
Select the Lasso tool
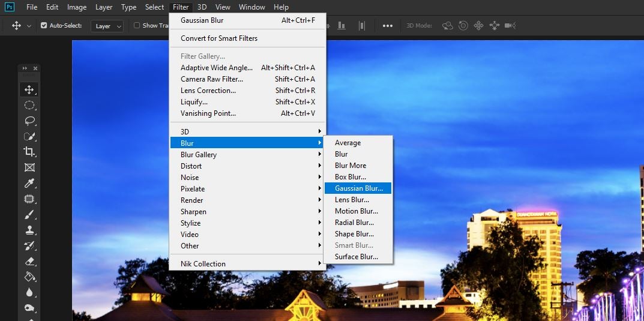pos(29,121)
